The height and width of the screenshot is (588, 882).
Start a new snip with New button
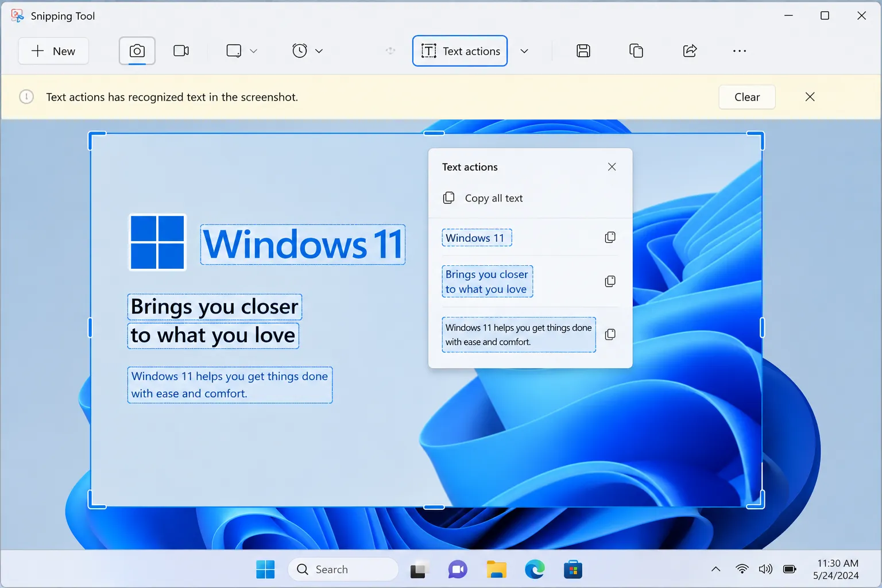(53, 51)
